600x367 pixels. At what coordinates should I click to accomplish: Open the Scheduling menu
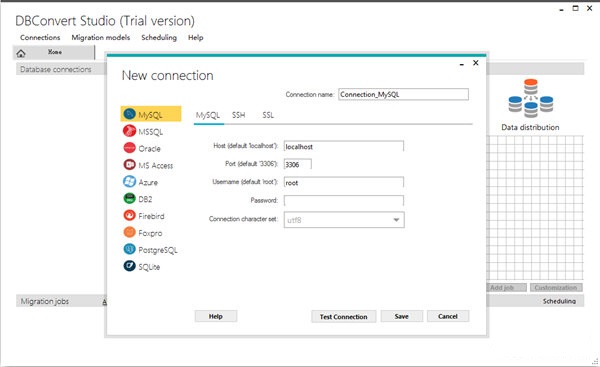(159, 38)
